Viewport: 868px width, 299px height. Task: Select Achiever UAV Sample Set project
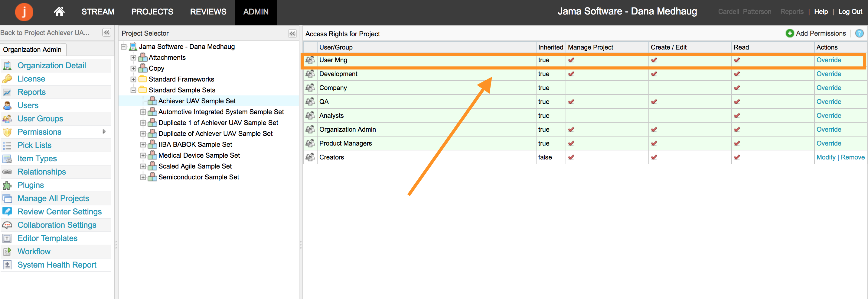(197, 101)
